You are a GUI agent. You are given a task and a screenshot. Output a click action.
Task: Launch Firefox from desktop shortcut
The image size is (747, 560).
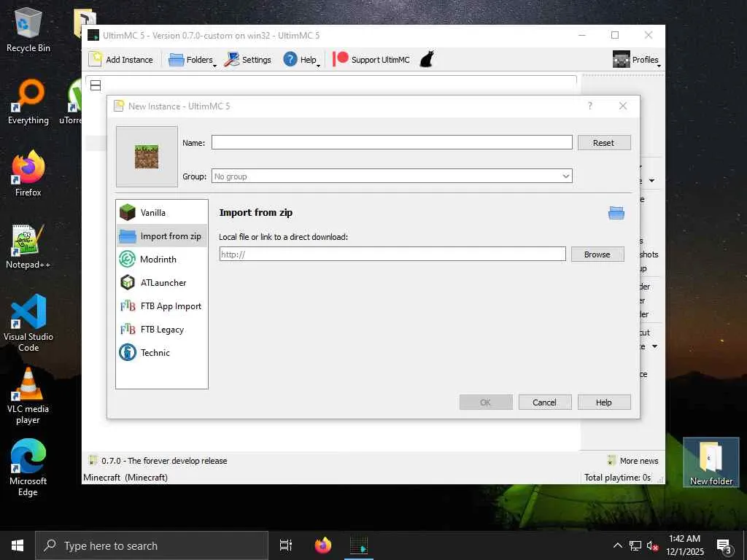[28, 174]
